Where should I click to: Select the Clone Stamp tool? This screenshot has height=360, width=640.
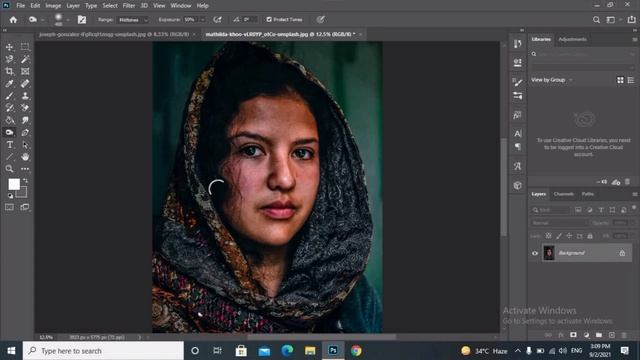[25, 96]
